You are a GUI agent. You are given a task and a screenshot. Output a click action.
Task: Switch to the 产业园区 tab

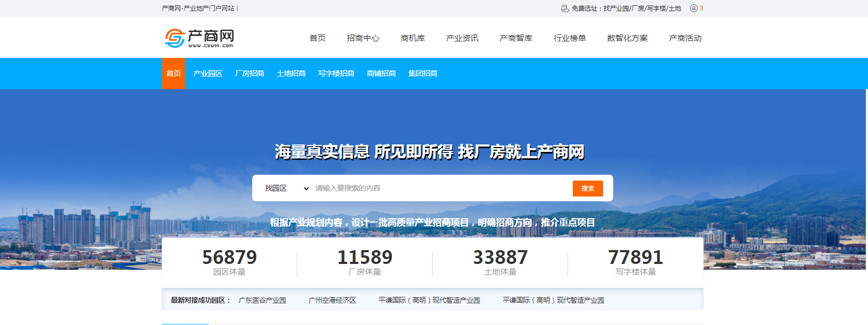point(208,73)
